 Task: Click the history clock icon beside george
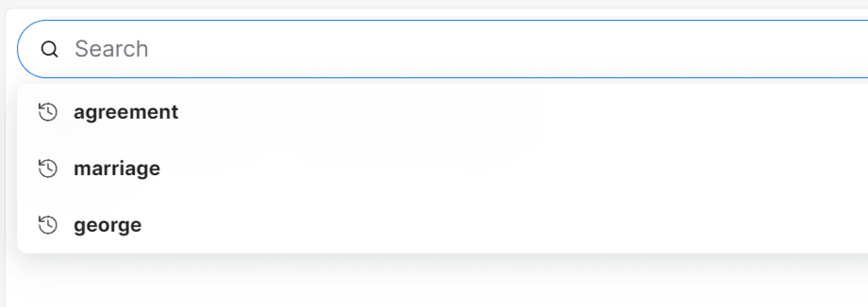48,225
